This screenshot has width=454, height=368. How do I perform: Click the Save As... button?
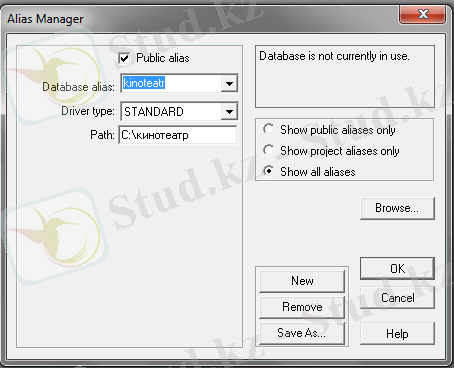point(302,333)
